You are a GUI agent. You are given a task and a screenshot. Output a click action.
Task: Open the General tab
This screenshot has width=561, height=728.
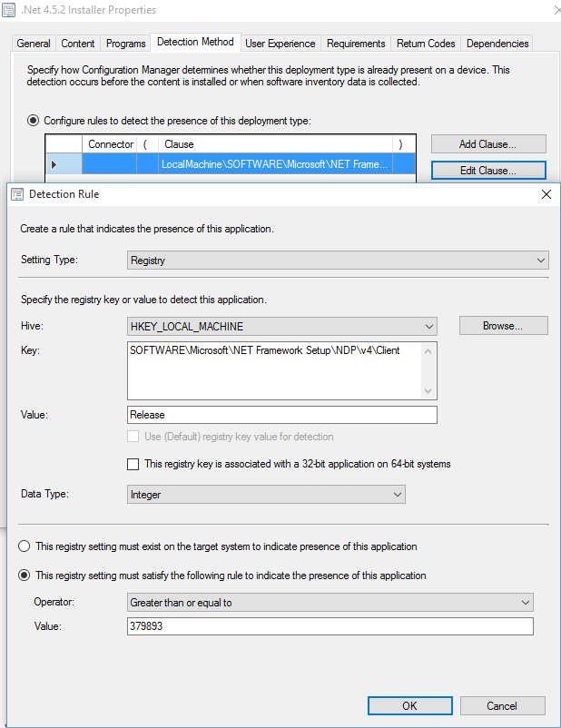34,44
